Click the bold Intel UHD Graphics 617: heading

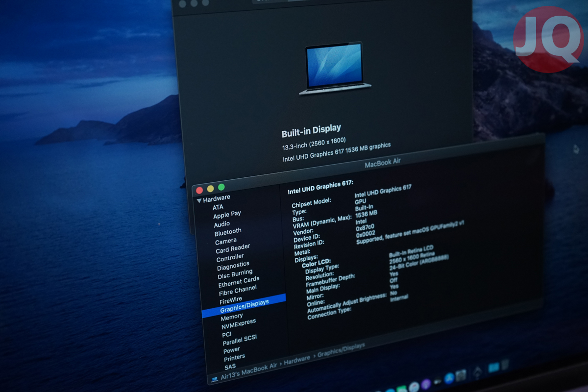coord(320,188)
